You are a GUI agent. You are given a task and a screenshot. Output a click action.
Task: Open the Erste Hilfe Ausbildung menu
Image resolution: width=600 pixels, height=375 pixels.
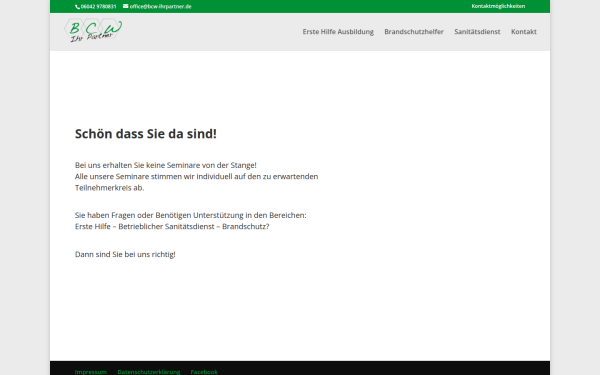click(x=338, y=32)
